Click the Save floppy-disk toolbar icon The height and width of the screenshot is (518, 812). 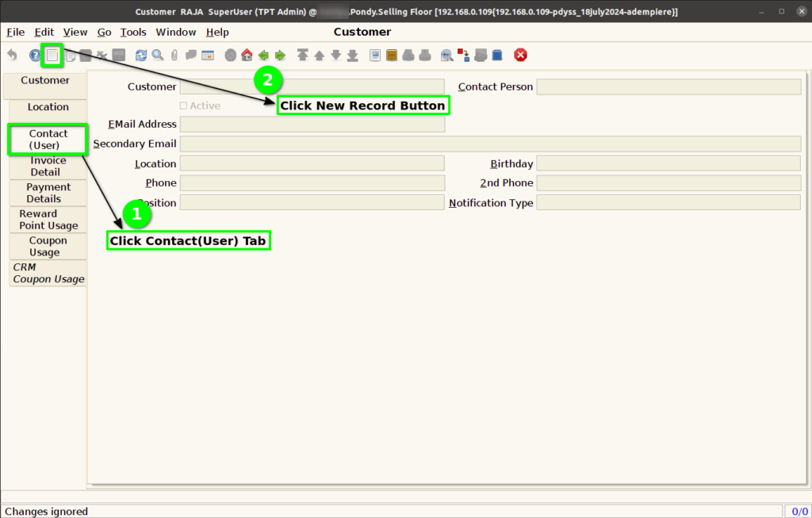(119, 55)
